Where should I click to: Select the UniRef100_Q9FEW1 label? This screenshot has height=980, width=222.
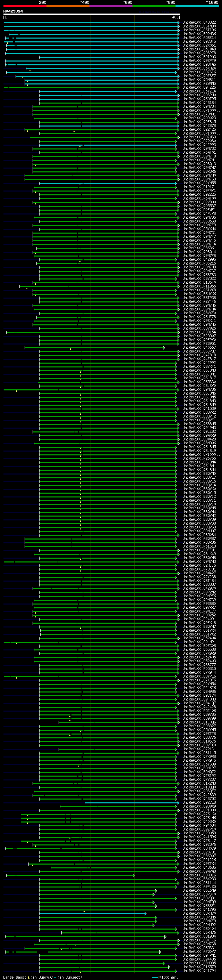click(199, 550)
